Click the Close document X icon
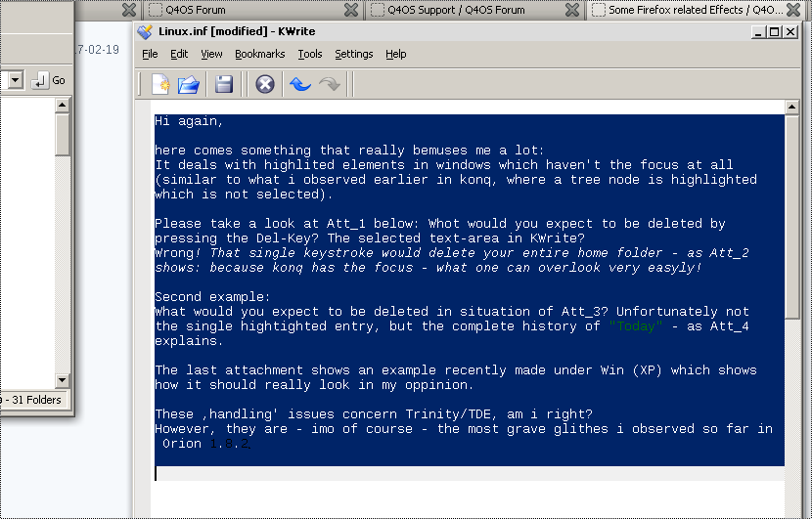Viewport: 812px width, 519px height. [264, 84]
